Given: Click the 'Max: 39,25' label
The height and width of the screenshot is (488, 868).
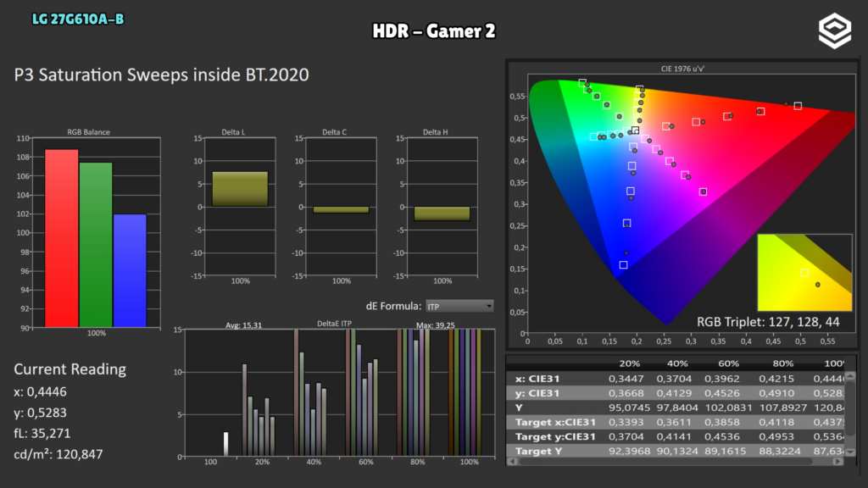Looking at the screenshot, I should pos(436,325).
